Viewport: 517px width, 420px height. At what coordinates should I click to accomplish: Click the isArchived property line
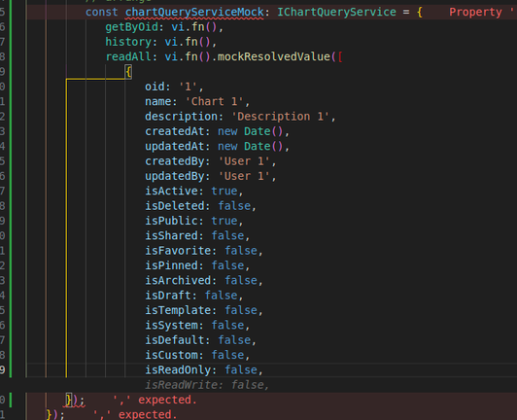(x=204, y=280)
